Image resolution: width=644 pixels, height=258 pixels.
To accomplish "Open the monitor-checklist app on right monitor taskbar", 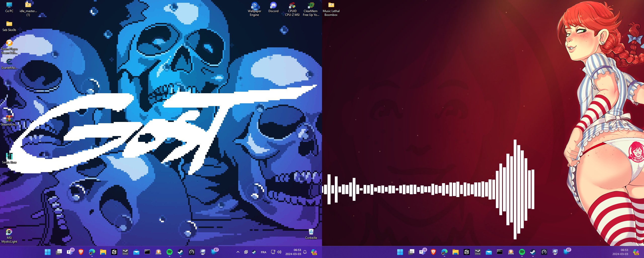I will pyautogui.click(x=555, y=252).
